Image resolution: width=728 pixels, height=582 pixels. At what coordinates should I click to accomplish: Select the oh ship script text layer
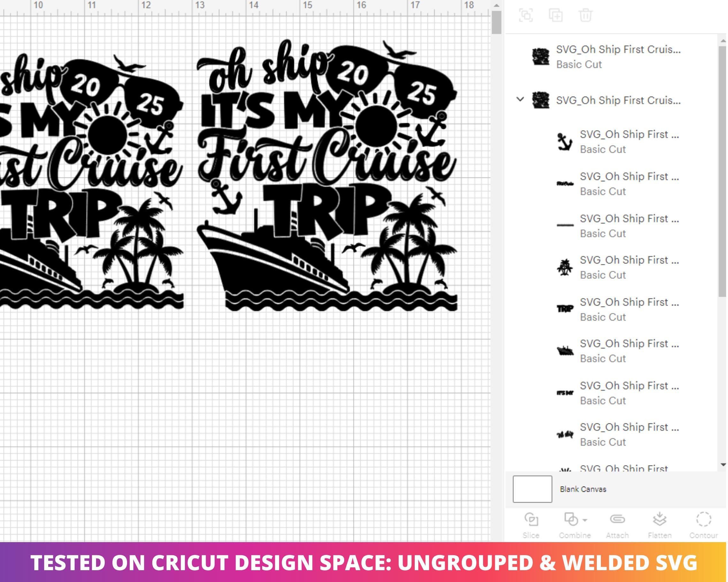tap(618, 435)
